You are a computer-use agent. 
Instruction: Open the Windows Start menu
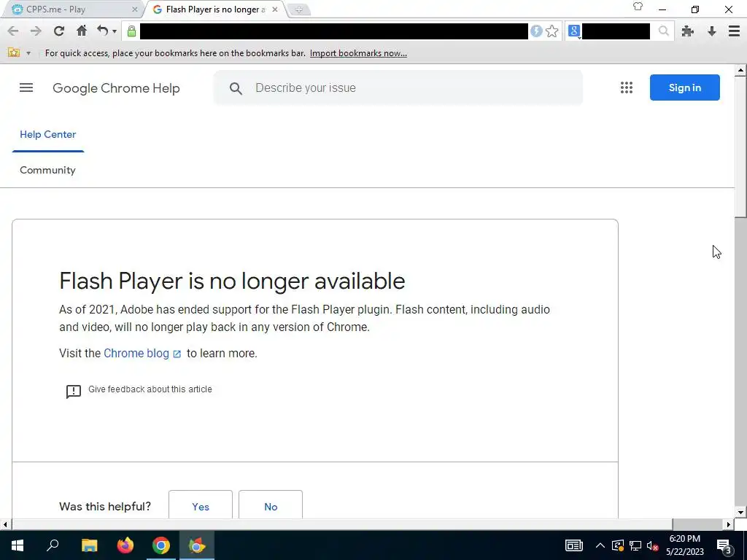click(x=18, y=545)
